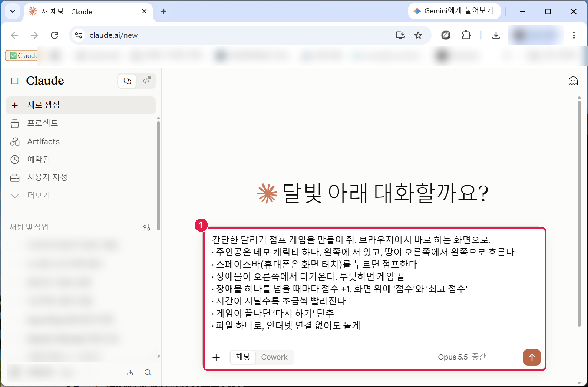Open attachment plus menu in prompt box
The width and height of the screenshot is (588, 387).
pyautogui.click(x=216, y=357)
